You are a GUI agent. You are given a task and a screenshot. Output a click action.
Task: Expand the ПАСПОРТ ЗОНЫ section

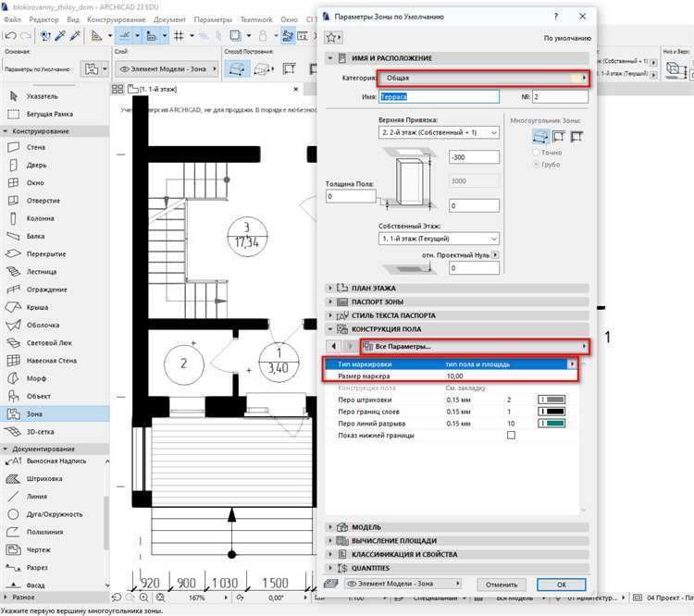(x=457, y=302)
